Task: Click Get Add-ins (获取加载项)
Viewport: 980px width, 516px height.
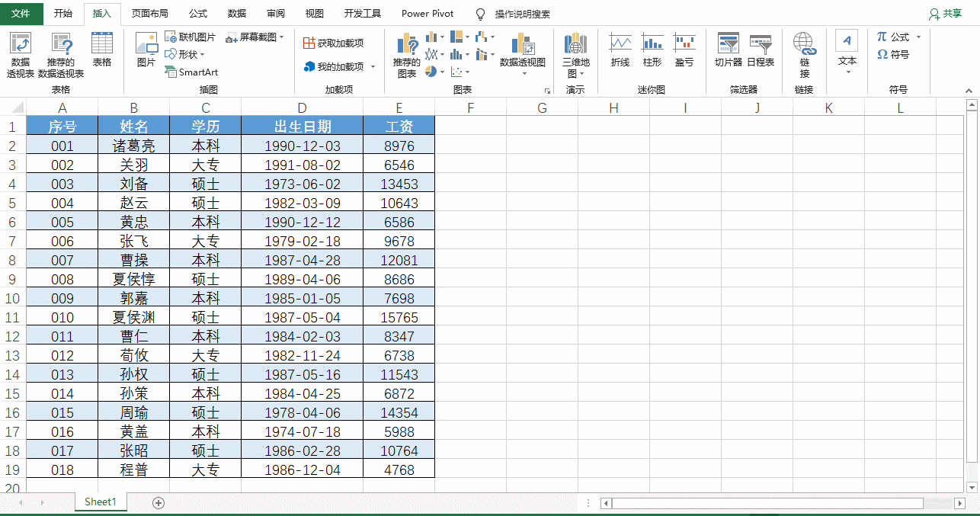Action: [333, 43]
